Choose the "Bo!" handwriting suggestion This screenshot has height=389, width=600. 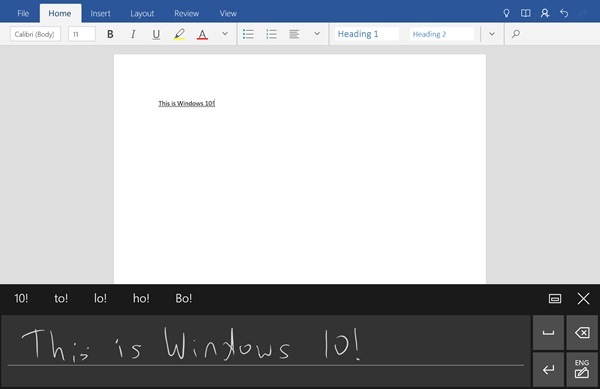point(184,298)
